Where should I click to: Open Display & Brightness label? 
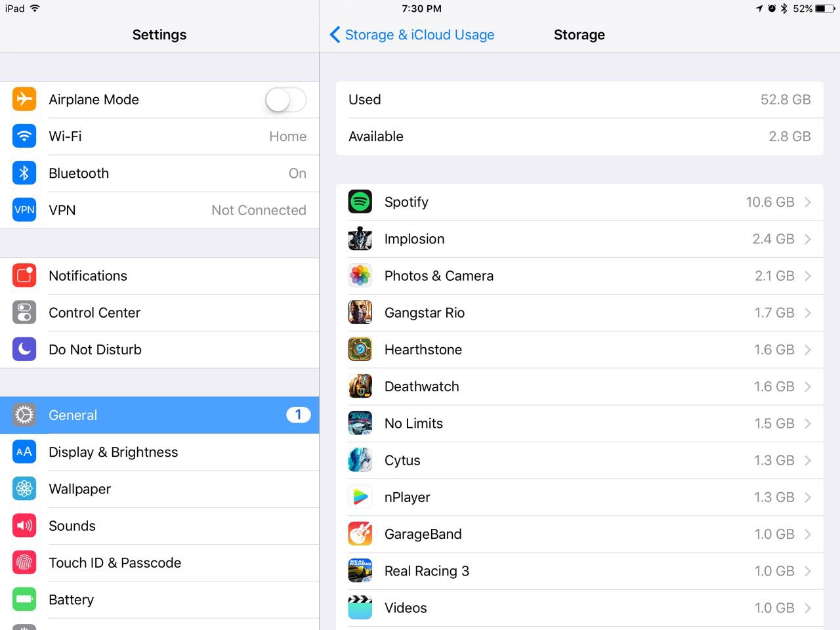tap(114, 452)
